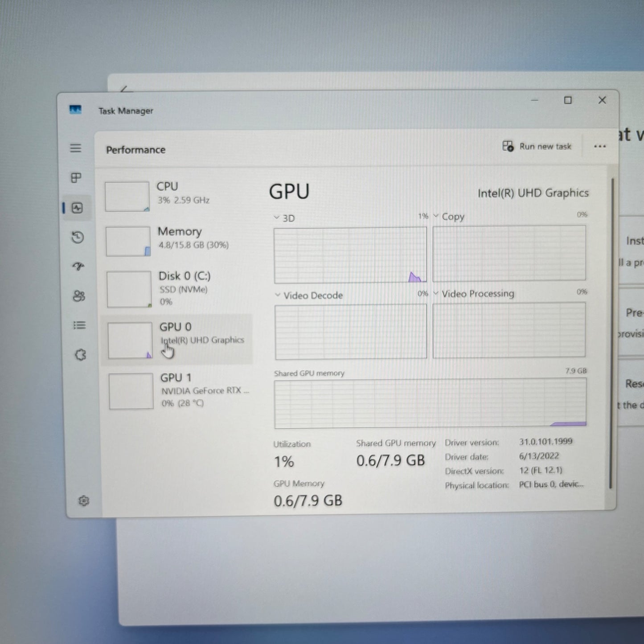Maximize the Task Manager window
644x644 pixels.
pyautogui.click(x=568, y=100)
